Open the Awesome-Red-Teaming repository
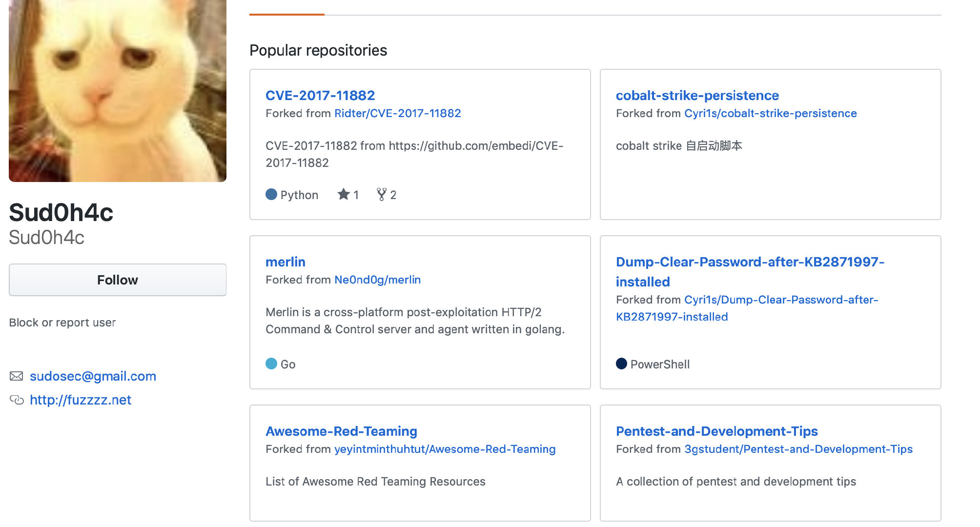The width and height of the screenshot is (980, 527). [x=341, y=431]
